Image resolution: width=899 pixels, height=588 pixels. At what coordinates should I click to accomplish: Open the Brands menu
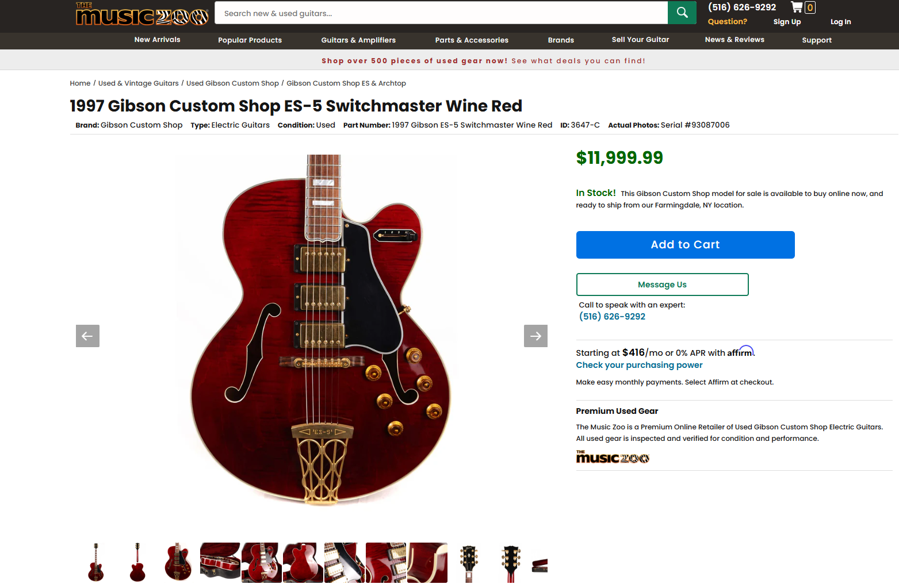561,40
